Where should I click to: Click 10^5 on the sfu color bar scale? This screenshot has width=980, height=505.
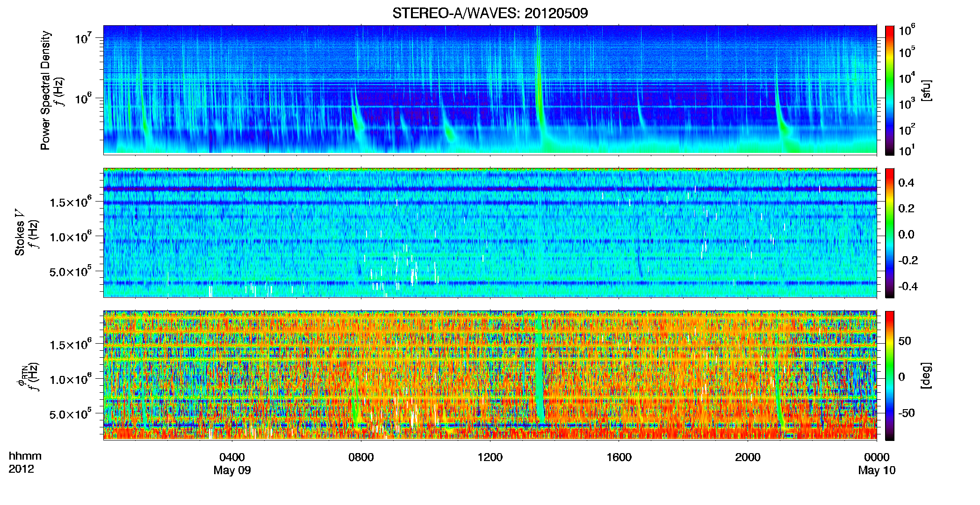pyautogui.click(x=907, y=52)
